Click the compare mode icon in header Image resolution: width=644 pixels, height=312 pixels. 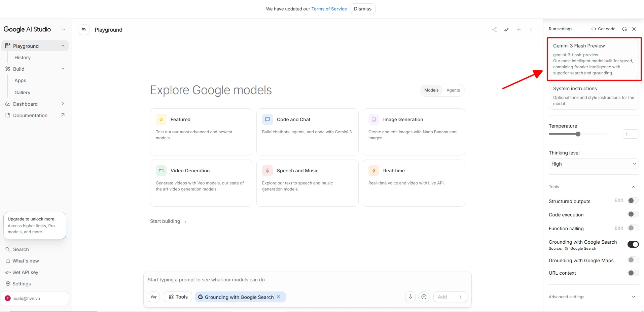(507, 30)
